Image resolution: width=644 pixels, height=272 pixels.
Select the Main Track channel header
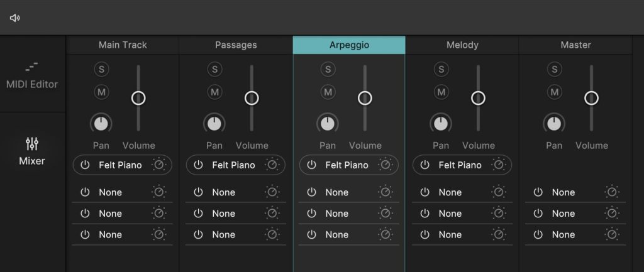click(x=123, y=45)
